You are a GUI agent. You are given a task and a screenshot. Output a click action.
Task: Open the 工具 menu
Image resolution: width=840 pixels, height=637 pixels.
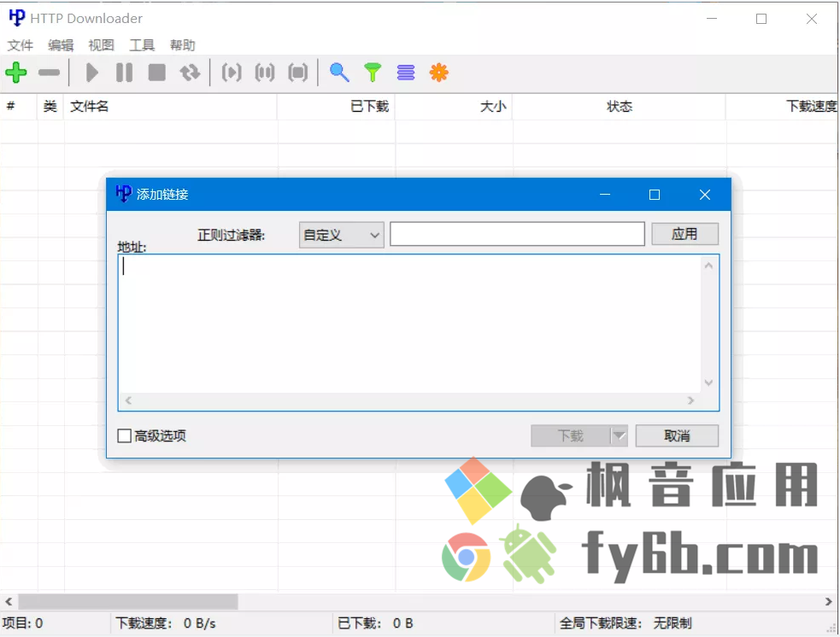(142, 45)
